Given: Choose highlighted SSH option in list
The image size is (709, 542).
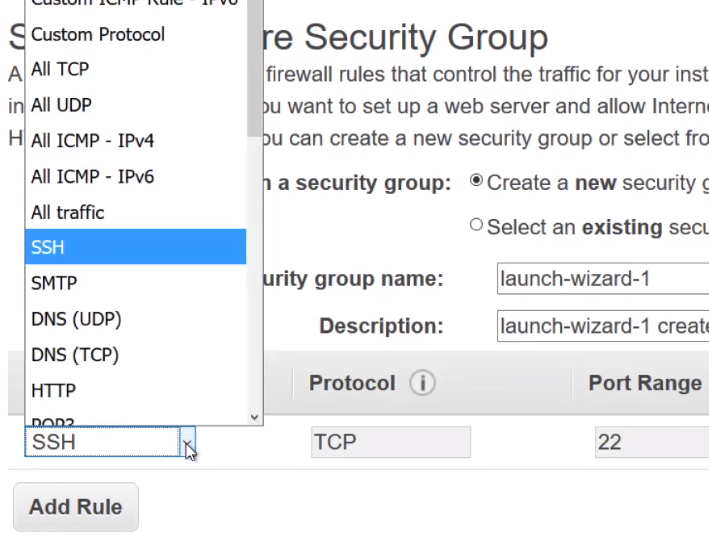Looking at the screenshot, I should click(x=48, y=247).
